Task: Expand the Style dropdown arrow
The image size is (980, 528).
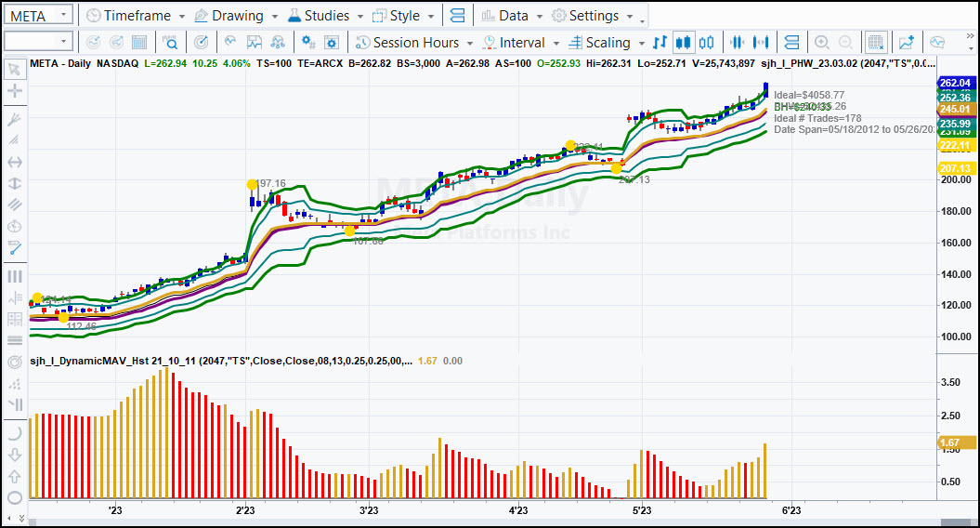Action: point(431,16)
